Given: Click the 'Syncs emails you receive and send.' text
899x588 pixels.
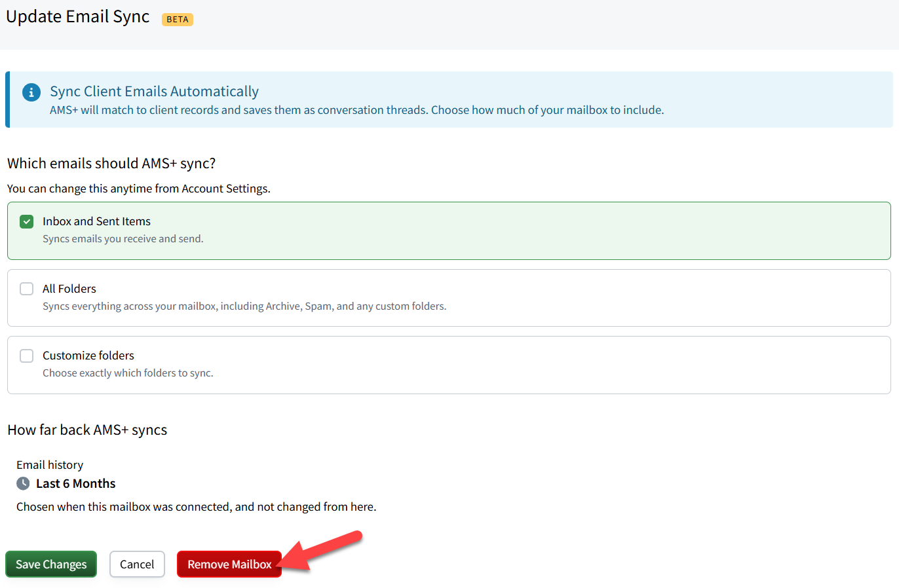Looking at the screenshot, I should [x=123, y=239].
